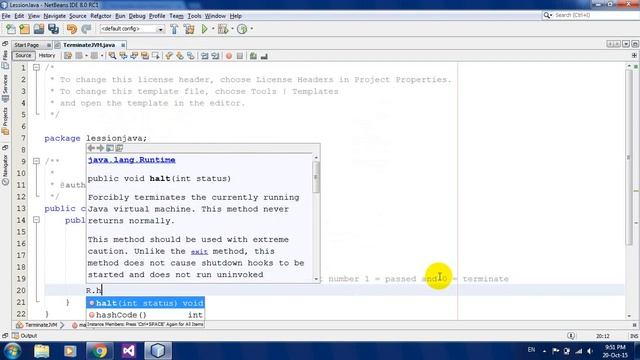Viewport: 640px width, 360px height.
Task: Click the open in browser Javadoc icon
Action: pos(110,148)
